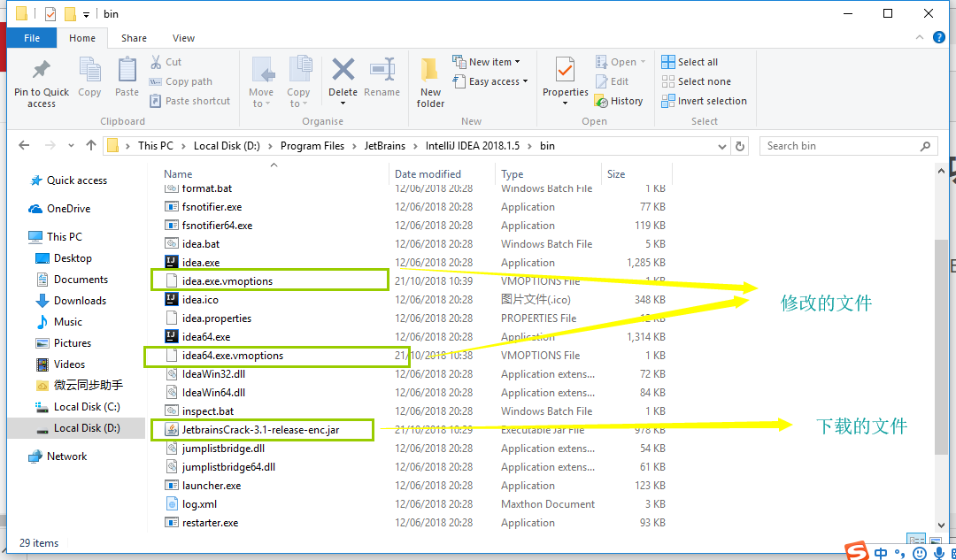
Task: Click Invert selection
Action: point(705,101)
